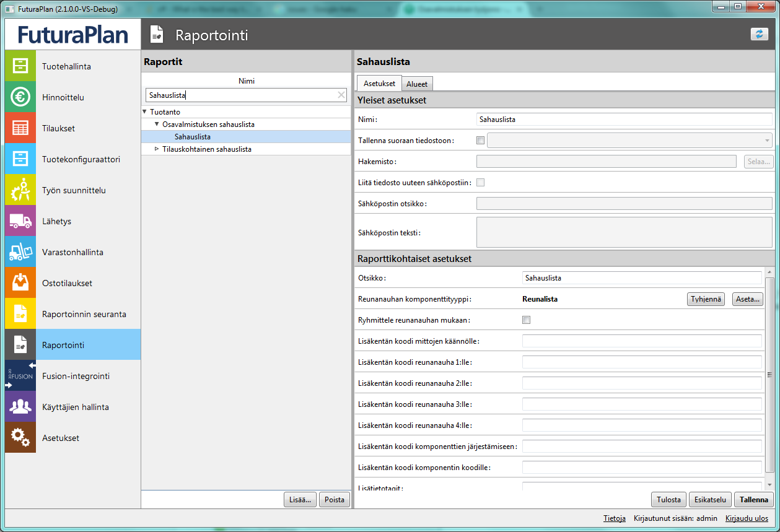Screen dimensions: 780x532
Task: Select Hinnoittelu menu label
Action: point(63,97)
